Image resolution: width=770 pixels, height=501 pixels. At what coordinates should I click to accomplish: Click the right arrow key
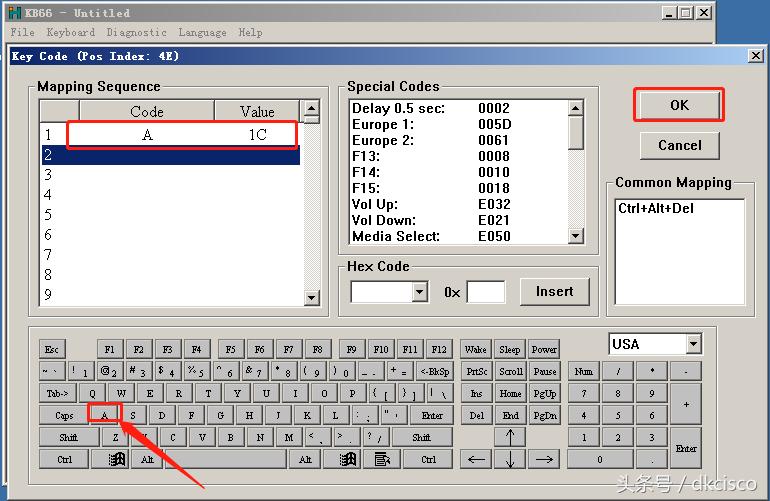544,459
